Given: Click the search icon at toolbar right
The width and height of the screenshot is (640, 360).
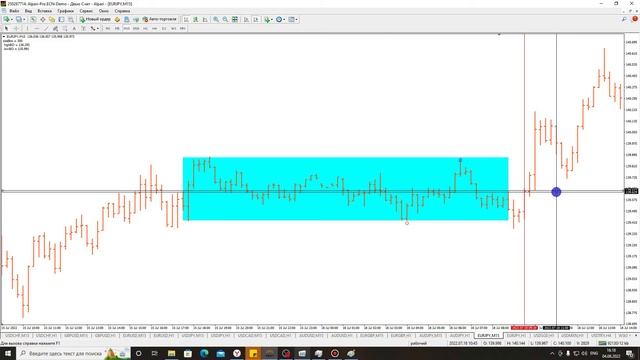Looking at the screenshot, I should point(624,19).
